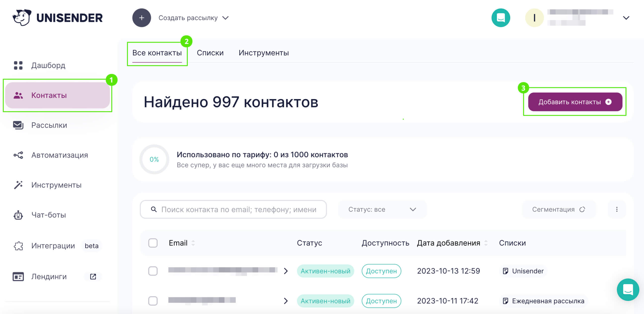Open Лендинги using the external link icon

pos(93,276)
